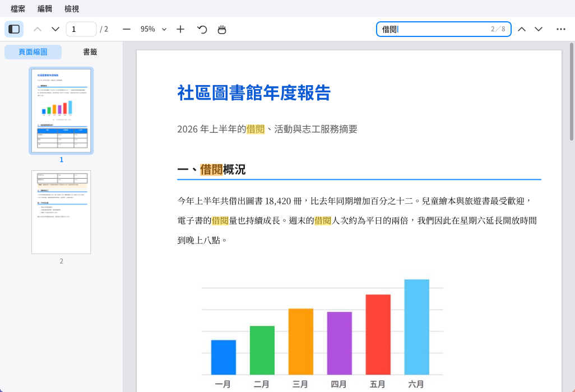Click the purple 四月 bar in chart
This screenshot has height=392, width=575.
click(x=339, y=343)
